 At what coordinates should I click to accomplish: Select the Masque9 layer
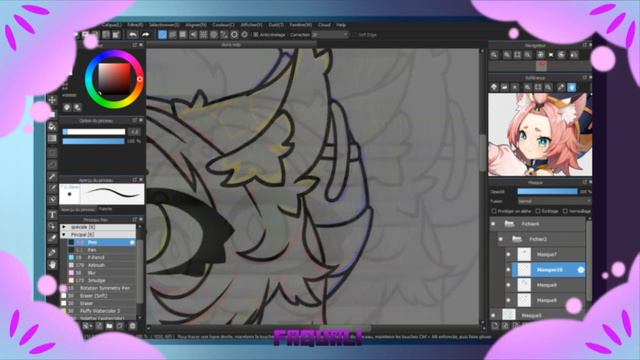click(549, 285)
